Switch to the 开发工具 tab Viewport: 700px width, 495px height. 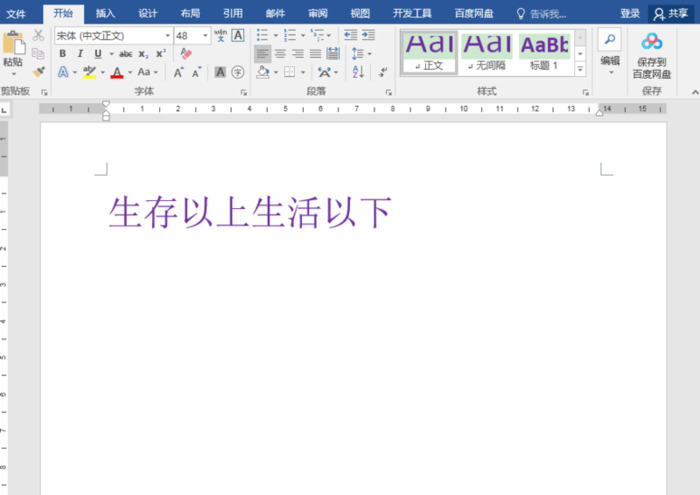coord(412,13)
